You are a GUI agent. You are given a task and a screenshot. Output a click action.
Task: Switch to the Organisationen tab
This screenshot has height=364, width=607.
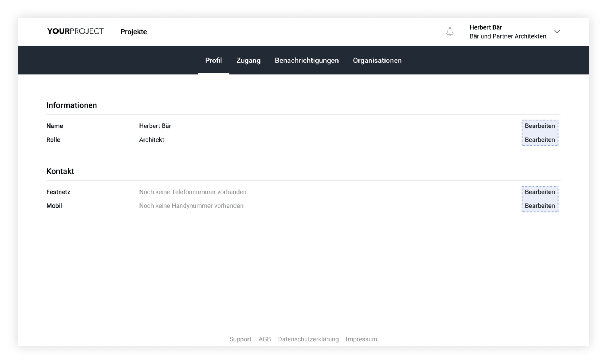(377, 61)
